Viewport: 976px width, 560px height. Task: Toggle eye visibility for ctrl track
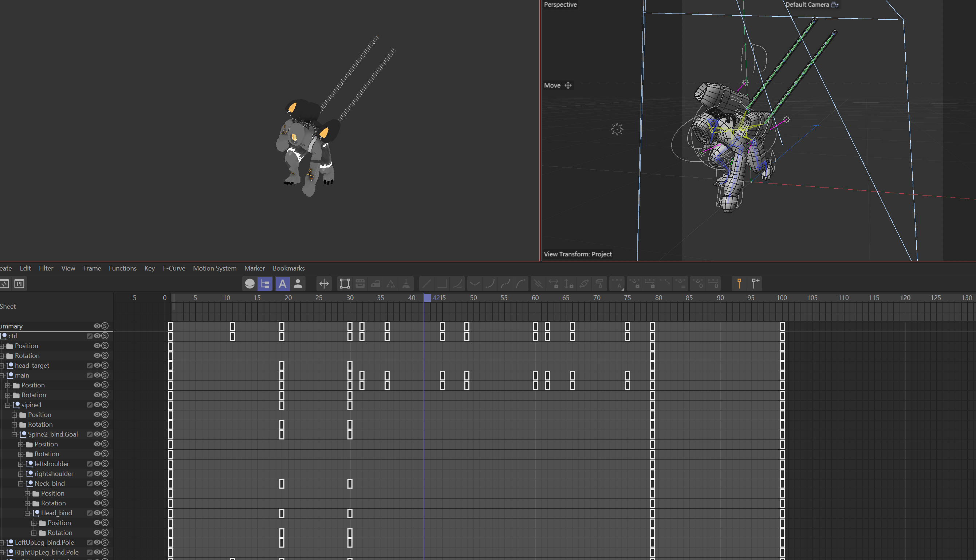click(97, 336)
